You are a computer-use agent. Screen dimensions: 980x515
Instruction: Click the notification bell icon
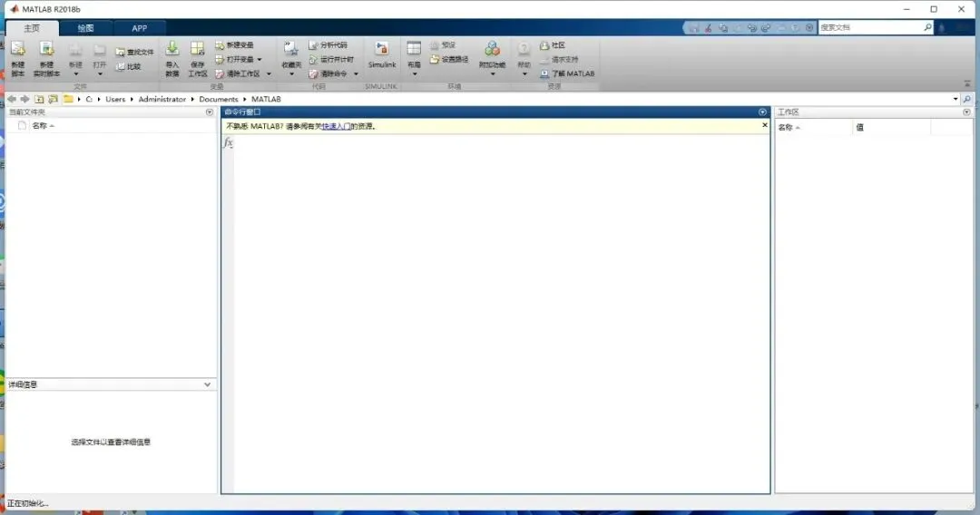942,27
